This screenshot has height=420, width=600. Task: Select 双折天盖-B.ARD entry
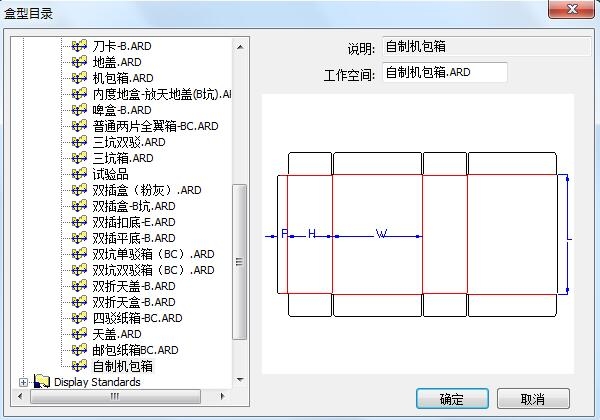(x=134, y=286)
